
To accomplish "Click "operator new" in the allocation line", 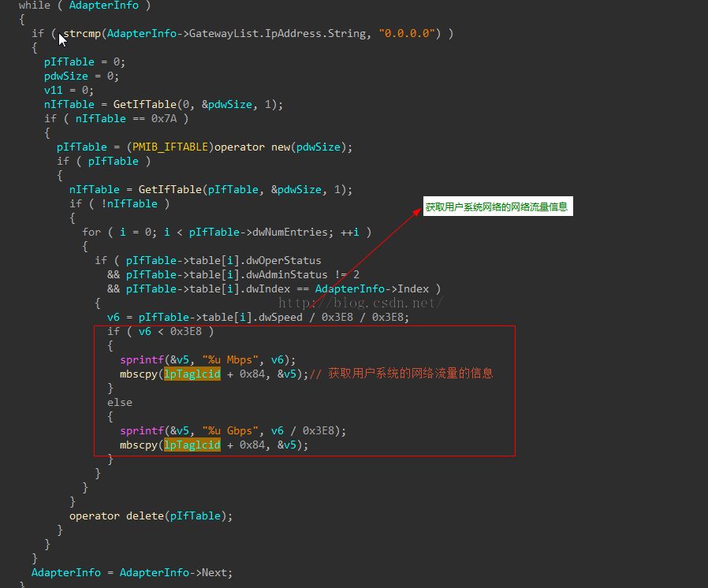I will (x=252, y=147).
